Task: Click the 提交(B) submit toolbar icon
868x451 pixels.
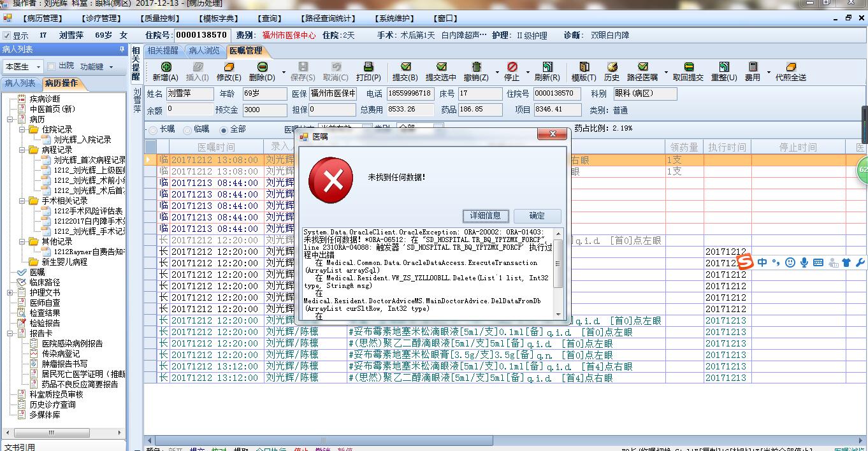Action: pyautogui.click(x=405, y=67)
